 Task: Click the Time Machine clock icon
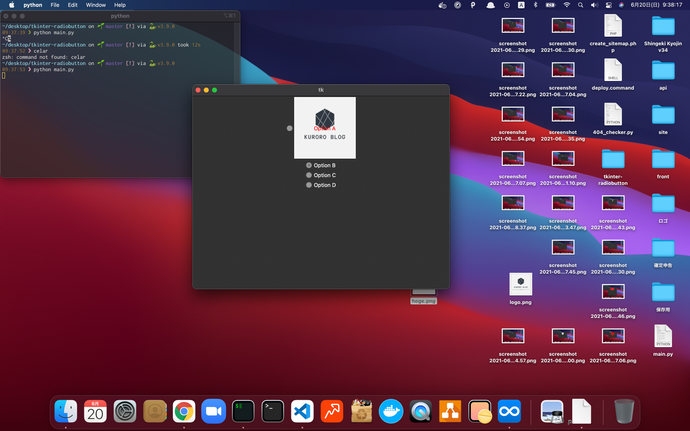point(506,5)
